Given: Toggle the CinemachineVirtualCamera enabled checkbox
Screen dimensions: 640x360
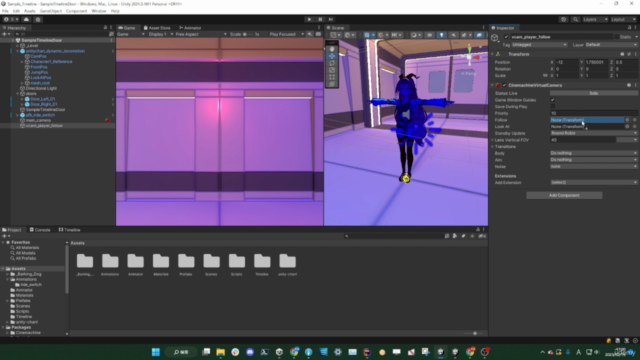Looking at the screenshot, I should click(x=504, y=85).
